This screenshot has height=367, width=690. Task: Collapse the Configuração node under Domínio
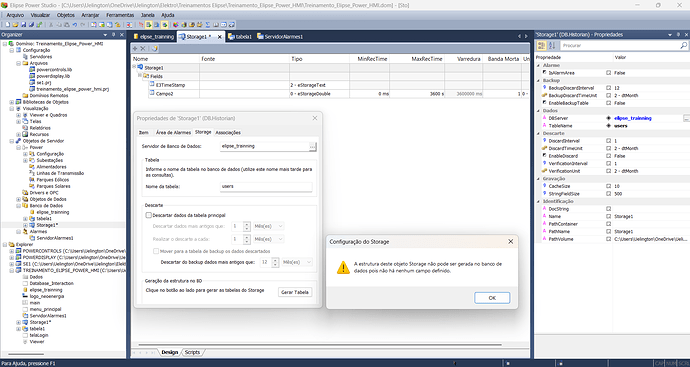pos(12,51)
